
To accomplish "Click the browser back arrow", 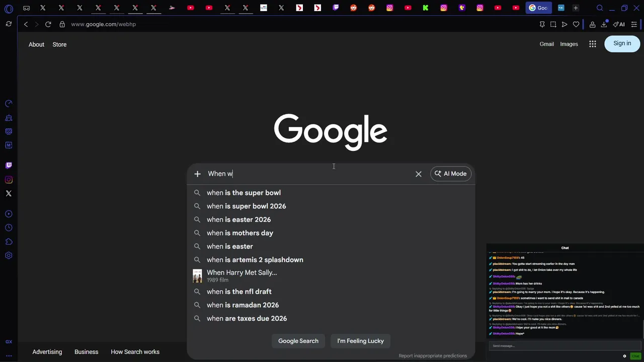I will [26, 24].
